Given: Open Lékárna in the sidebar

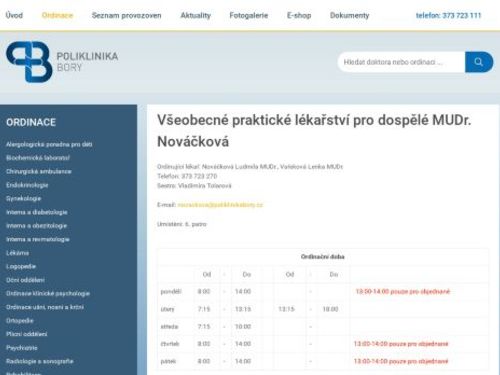Looking at the screenshot, I should point(17,253).
